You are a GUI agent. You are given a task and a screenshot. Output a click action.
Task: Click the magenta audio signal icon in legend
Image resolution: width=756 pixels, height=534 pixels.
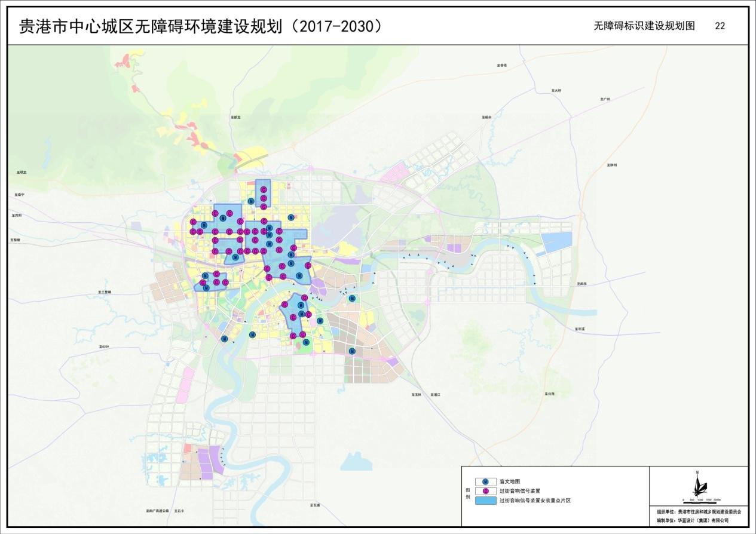(485, 490)
